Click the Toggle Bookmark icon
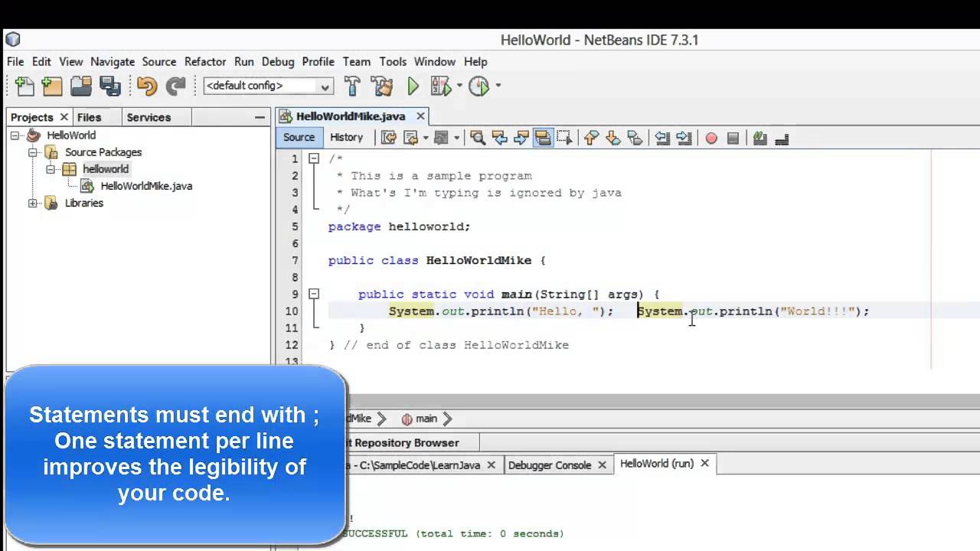This screenshot has width=980, height=551. 635,138
